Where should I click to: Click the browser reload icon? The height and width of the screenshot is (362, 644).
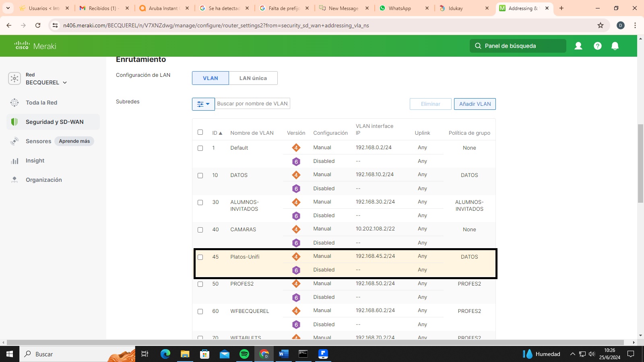38,25
